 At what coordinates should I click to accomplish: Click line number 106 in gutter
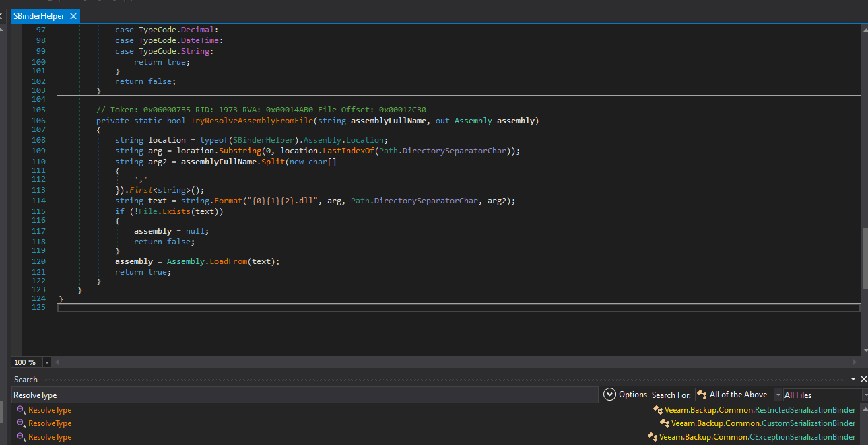click(38, 121)
